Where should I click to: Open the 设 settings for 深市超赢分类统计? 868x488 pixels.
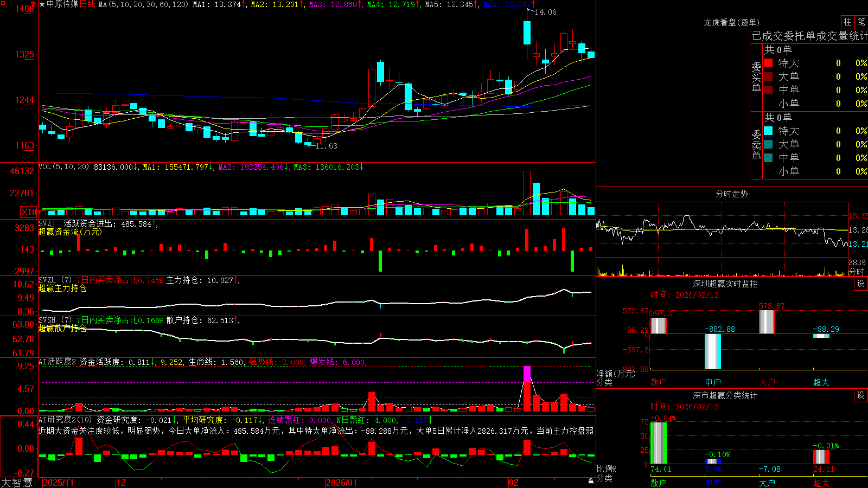(x=861, y=395)
